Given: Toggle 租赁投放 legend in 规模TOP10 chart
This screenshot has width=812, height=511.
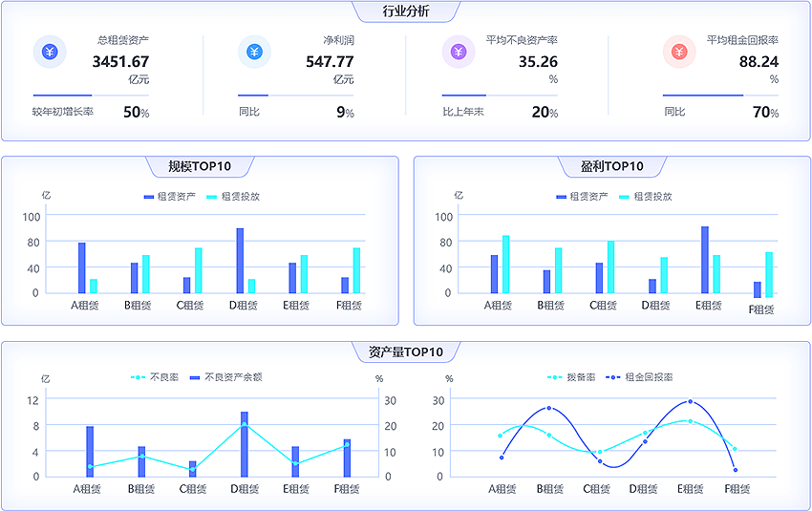Looking at the screenshot, I should tap(232, 197).
